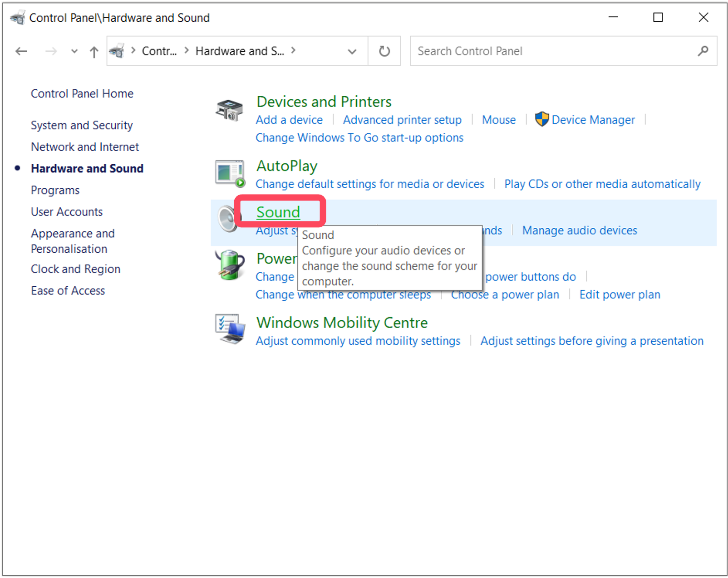Go to Programs category
The image size is (728, 578).
(x=55, y=190)
